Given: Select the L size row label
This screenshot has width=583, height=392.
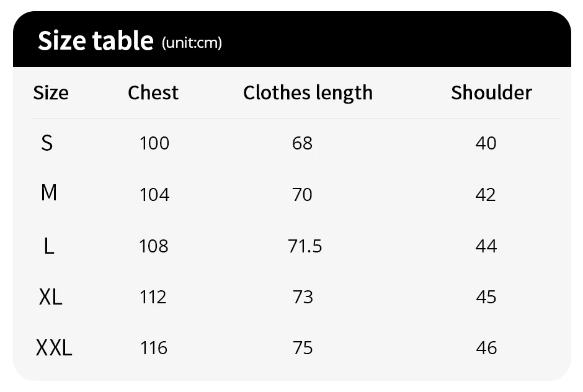Looking at the screenshot, I should [49, 246].
